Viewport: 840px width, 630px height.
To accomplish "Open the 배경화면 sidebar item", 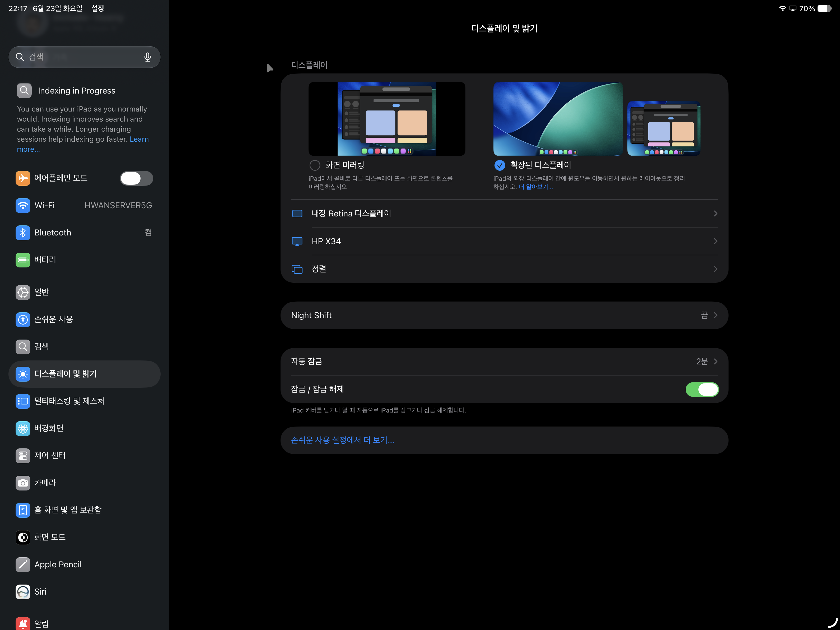I will coord(84,429).
